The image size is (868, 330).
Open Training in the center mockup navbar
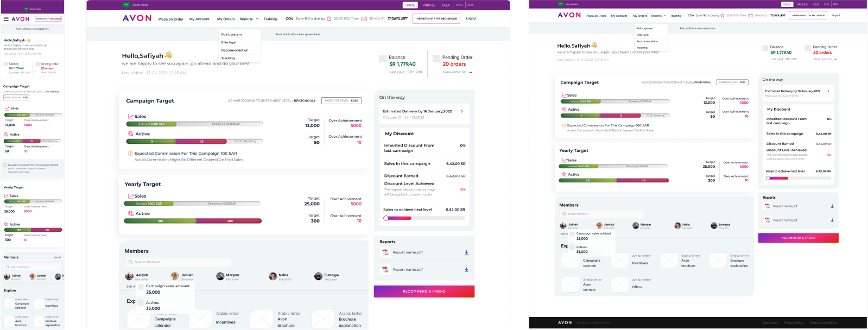click(x=270, y=19)
